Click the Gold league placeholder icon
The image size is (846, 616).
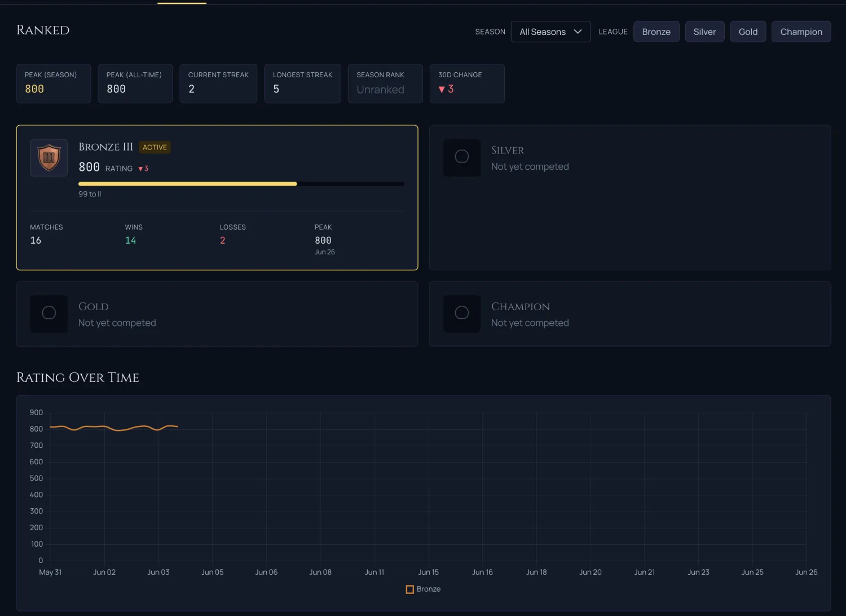tap(49, 314)
